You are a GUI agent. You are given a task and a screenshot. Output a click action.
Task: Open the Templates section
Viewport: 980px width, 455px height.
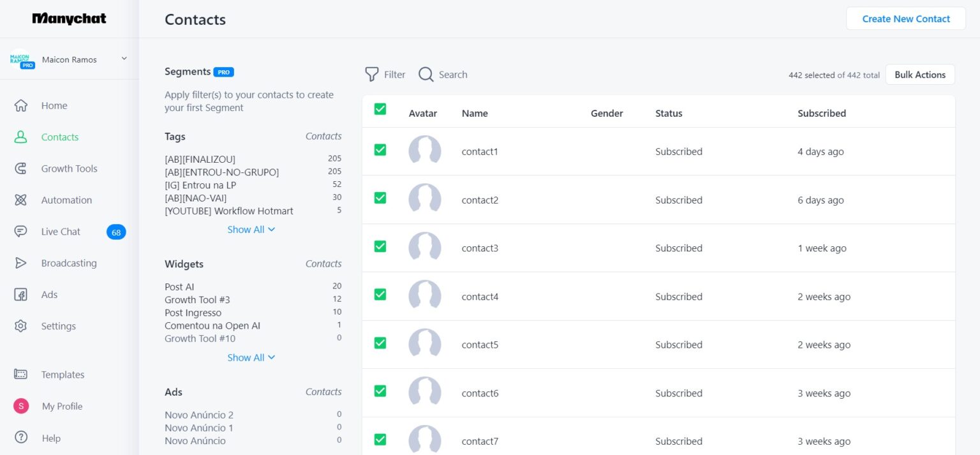(x=63, y=375)
